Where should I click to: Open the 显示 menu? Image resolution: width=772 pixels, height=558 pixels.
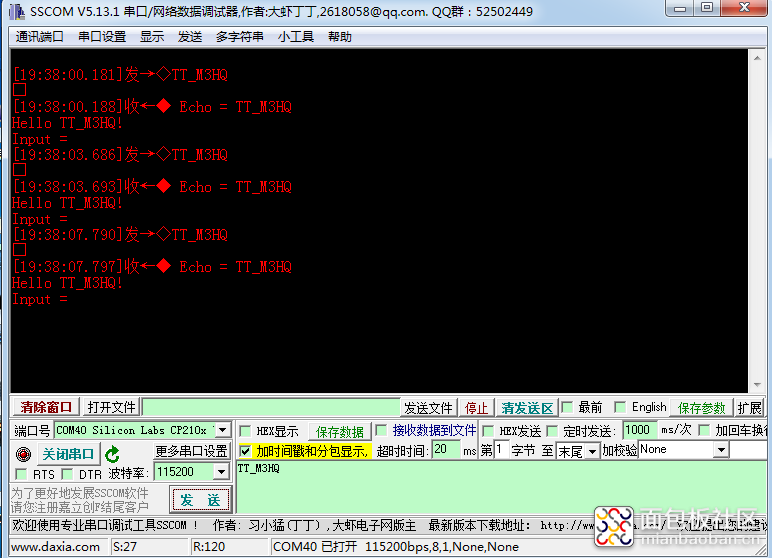pos(152,37)
